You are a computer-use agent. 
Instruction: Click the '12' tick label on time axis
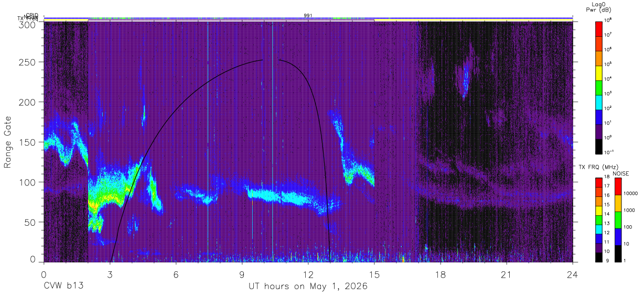(x=308, y=274)
